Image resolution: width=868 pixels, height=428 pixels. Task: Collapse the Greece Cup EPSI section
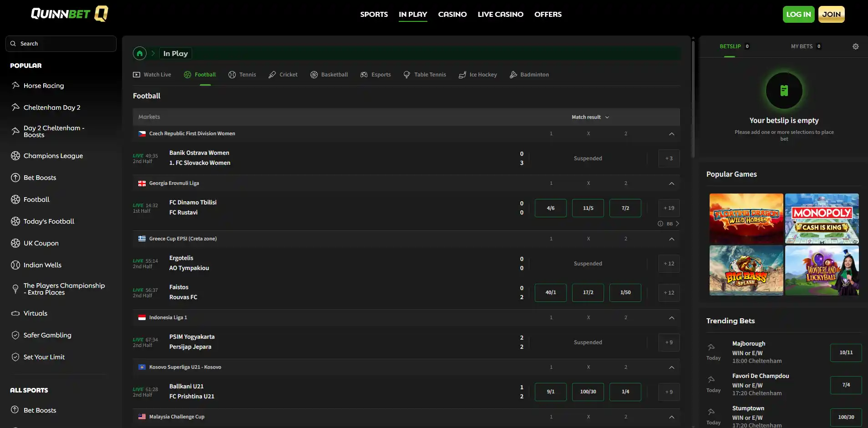click(672, 239)
